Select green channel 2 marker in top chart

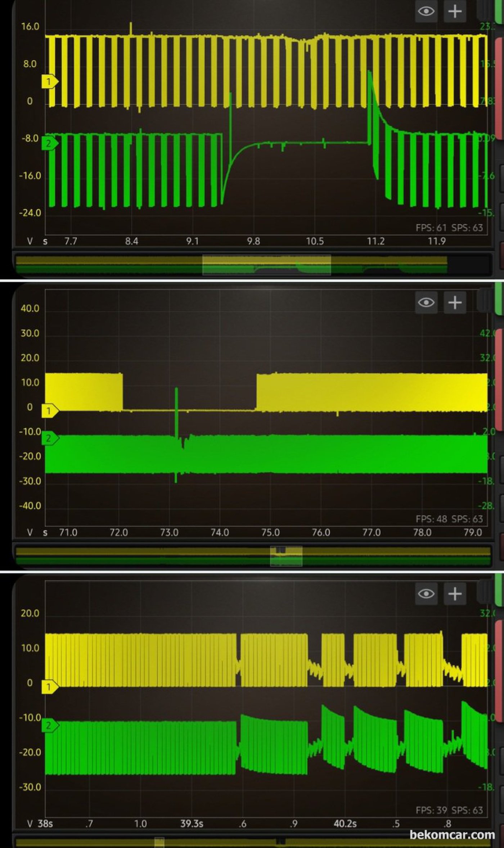click(50, 144)
